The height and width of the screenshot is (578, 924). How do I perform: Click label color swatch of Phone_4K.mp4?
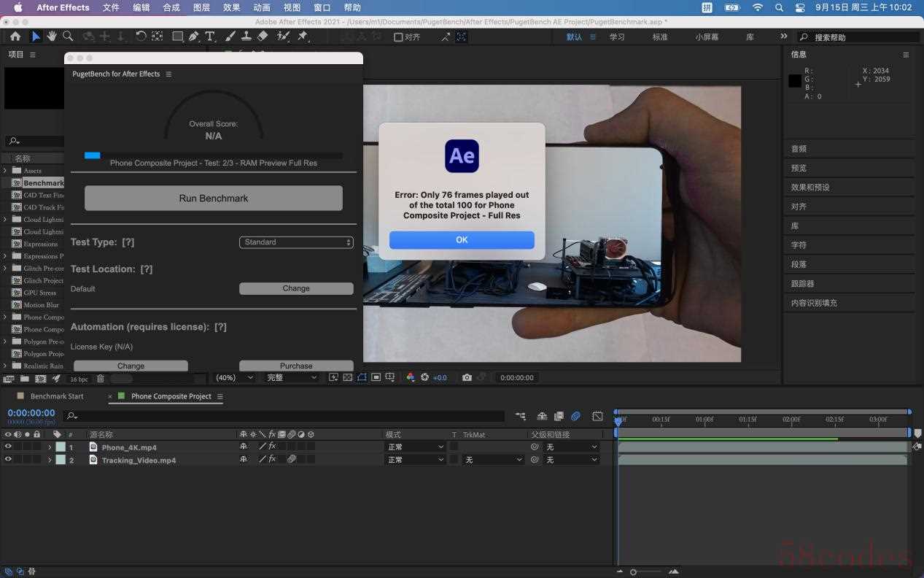pyautogui.click(x=61, y=447)
